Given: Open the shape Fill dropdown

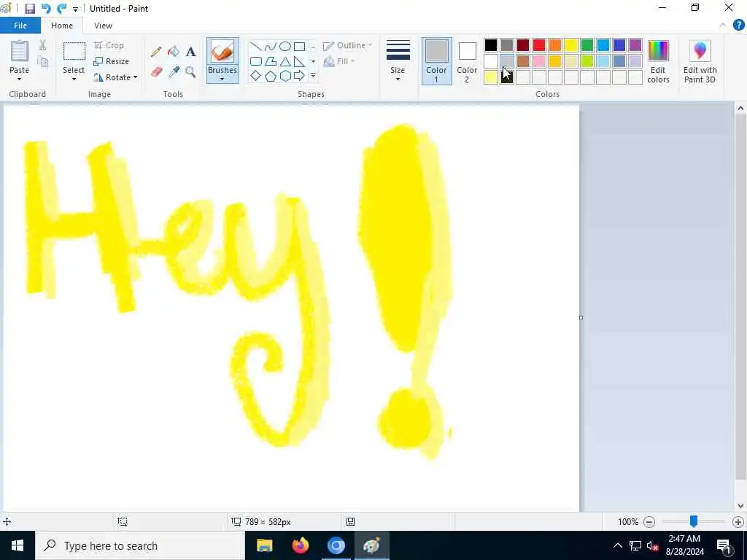Looking at the screenshot, I should coord(339,61).
